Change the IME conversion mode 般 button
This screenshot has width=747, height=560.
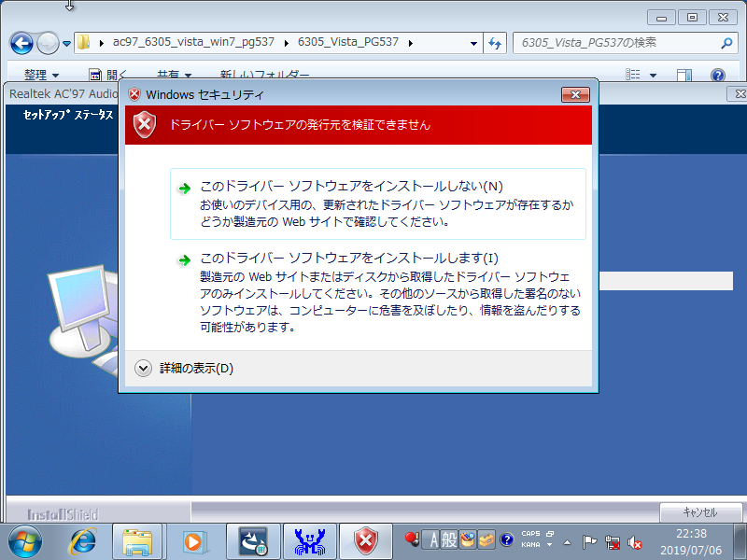[449, 540]
